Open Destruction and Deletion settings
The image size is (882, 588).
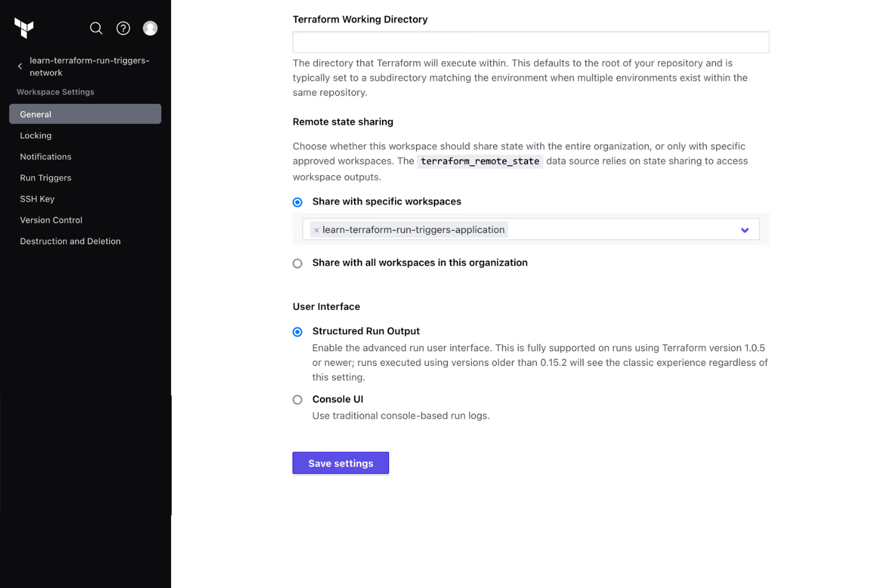pos(70,241)
